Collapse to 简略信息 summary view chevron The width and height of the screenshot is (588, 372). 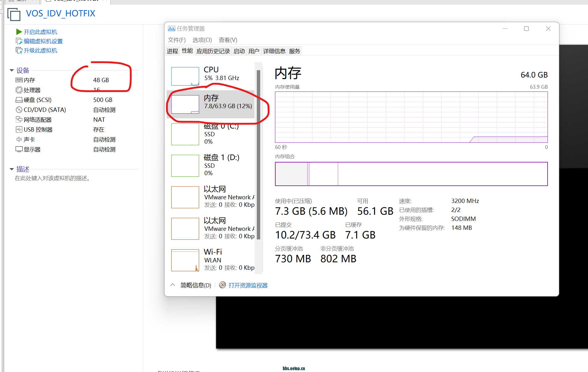click(173, 285)
